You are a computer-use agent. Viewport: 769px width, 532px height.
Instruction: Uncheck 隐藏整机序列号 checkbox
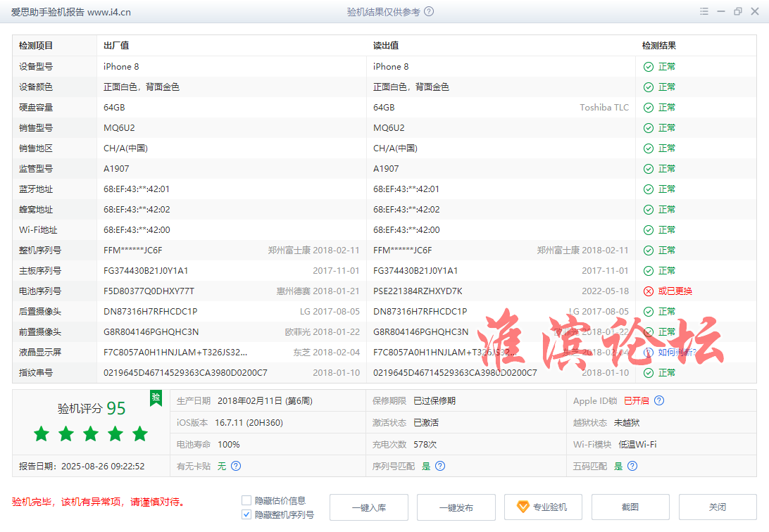[246, 514]
